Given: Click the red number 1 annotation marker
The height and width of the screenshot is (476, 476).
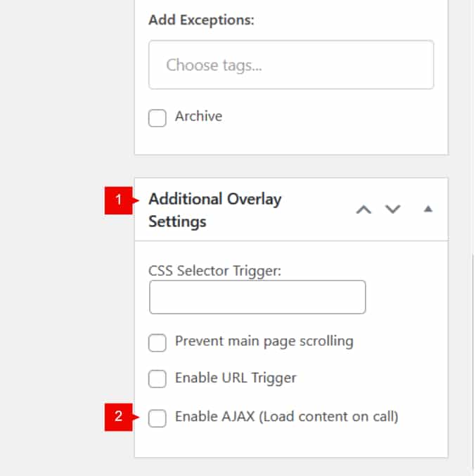Looking at the screenshot, I should click(x=119, y=200).
